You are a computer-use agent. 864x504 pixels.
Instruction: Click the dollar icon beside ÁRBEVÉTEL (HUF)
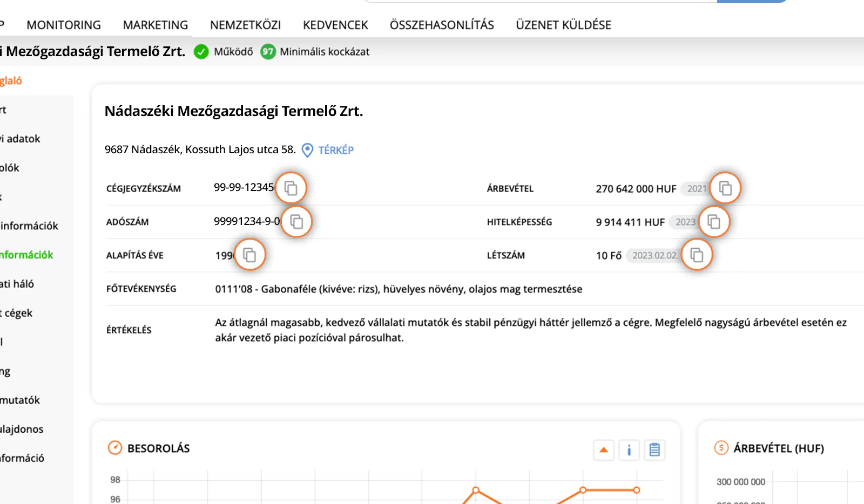click(720, 447)
